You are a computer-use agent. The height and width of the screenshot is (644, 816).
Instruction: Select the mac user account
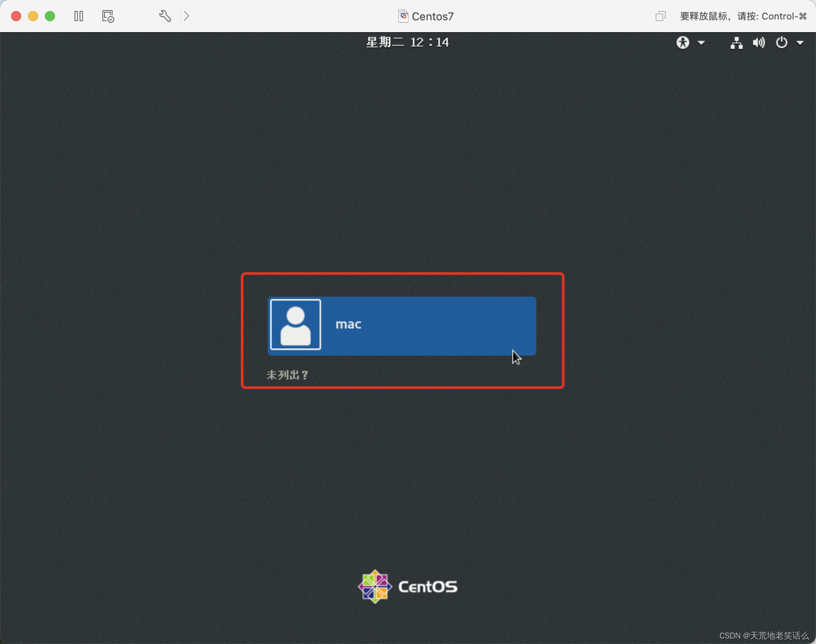[402, 325]
